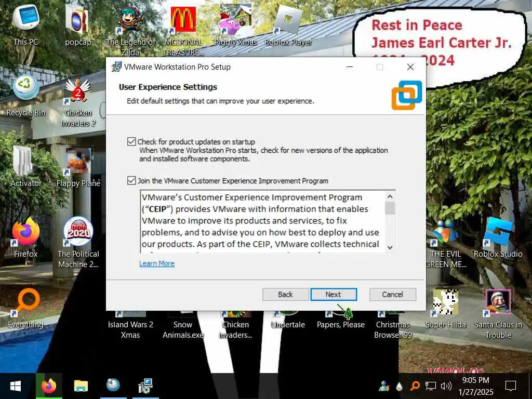The height and width of the screenshot is (399, 532).
Task: Select the Flappy Plane desktop icon
Action: [x=78, y=167]
